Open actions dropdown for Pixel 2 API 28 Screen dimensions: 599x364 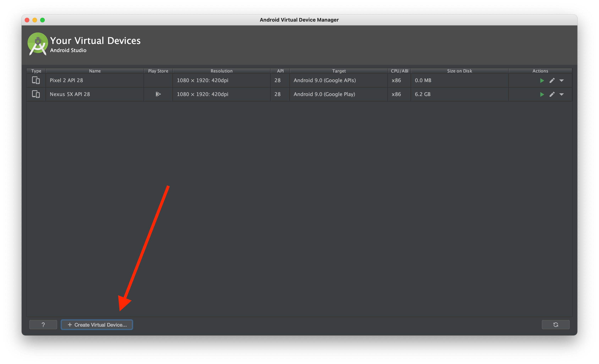coord(561,81)
